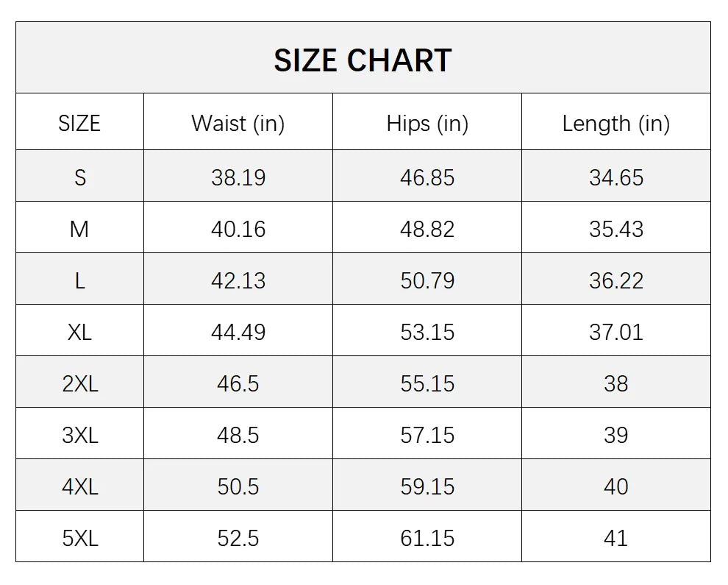The height and width of the screenshot is (585, 728).
Task: Click the Length (in) column header
Action: [x=616, y=124]
